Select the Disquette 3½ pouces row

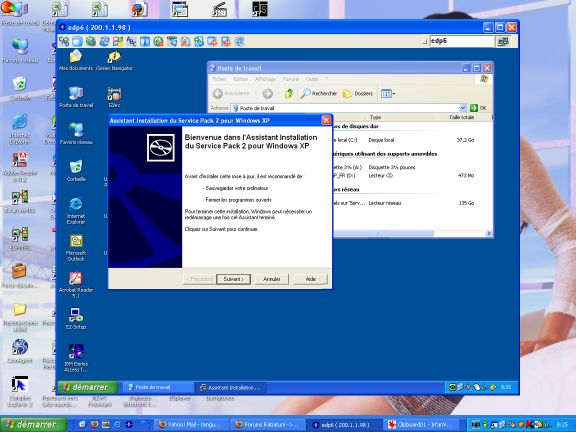coord(403,167)
